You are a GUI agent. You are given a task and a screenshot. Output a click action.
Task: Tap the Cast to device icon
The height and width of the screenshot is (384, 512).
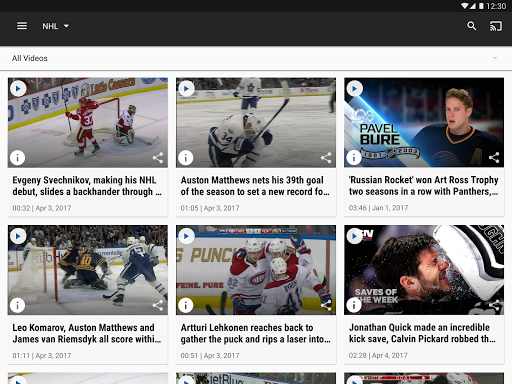495,26
